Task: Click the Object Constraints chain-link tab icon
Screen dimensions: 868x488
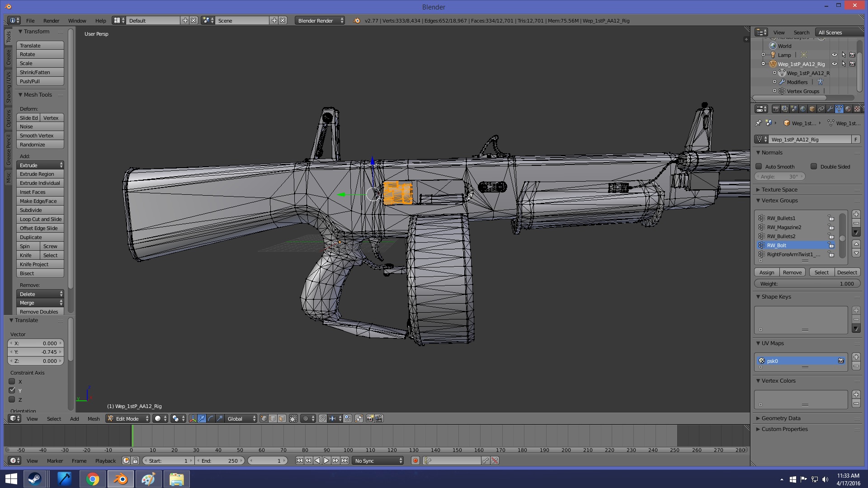Action: pyautogui.click(x=821, y=109)
